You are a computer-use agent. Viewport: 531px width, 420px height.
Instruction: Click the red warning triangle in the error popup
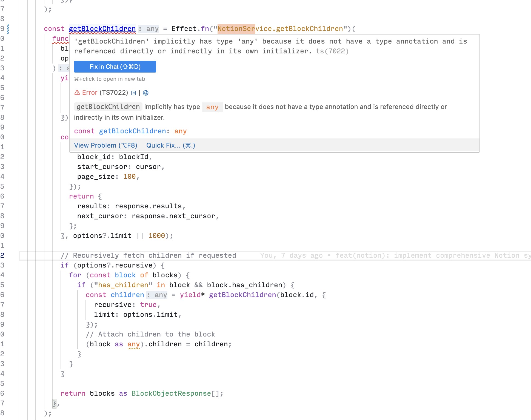tap(77, 93)
